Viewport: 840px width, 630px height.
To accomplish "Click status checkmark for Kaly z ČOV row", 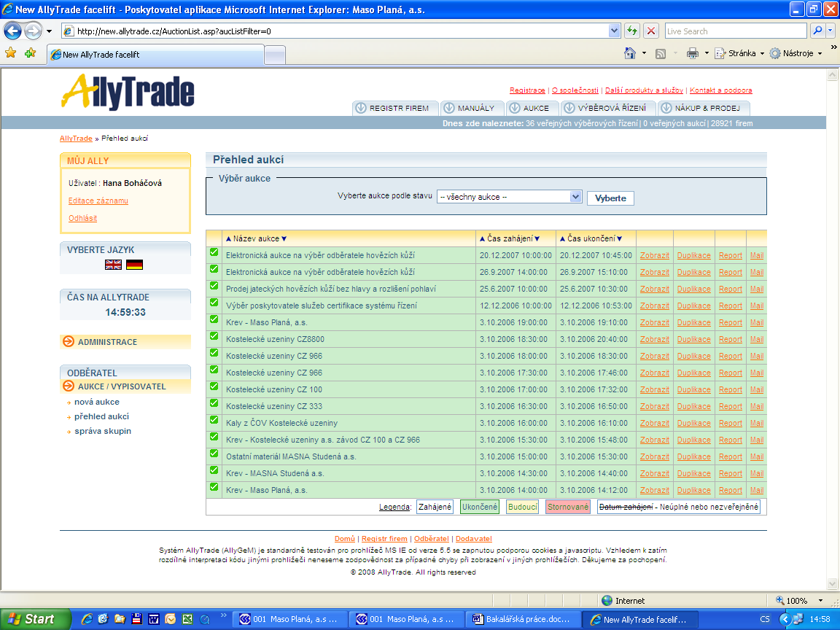I will coord(214,420).
